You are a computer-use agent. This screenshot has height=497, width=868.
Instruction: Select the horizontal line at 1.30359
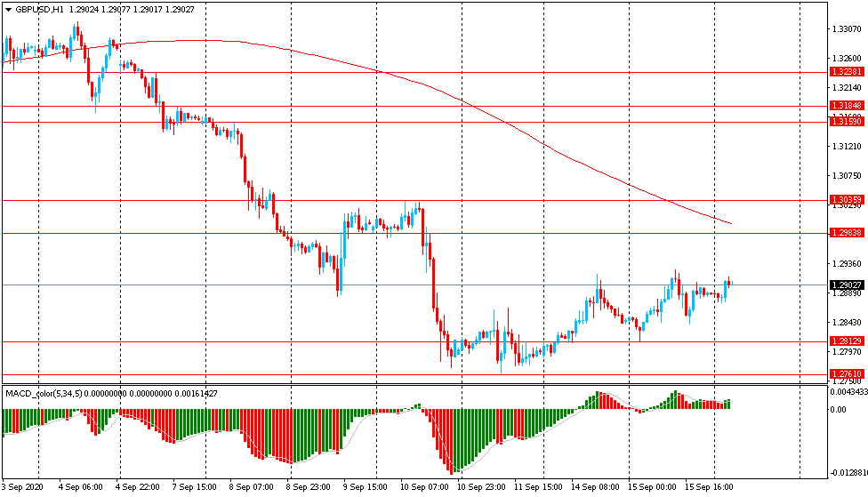415,200
